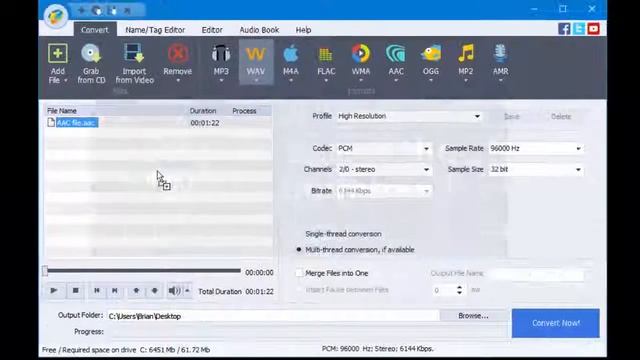The height and width of the screenshot is (360, 640).
Task: Open the YouTube channel icon
Action: pyautogui.click(x=593, y=29)
